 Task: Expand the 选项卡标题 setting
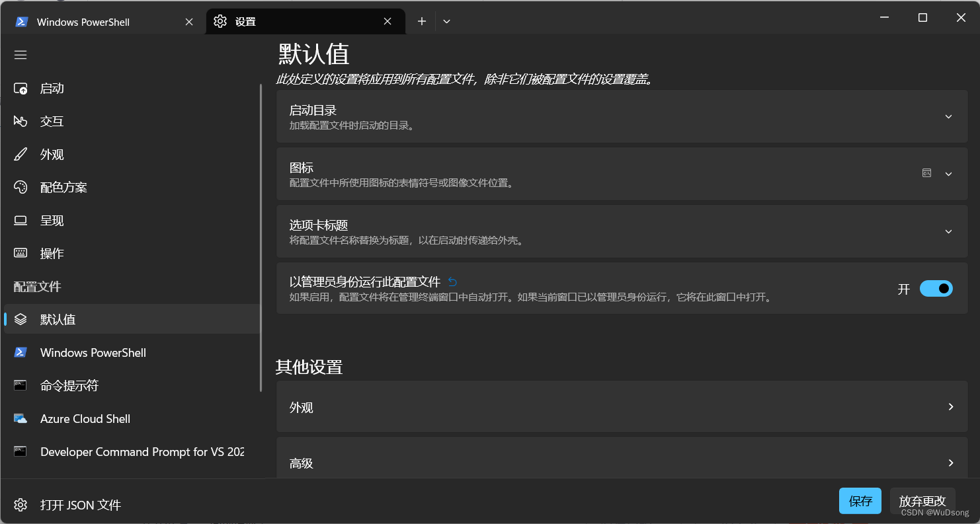click(948, 231)
